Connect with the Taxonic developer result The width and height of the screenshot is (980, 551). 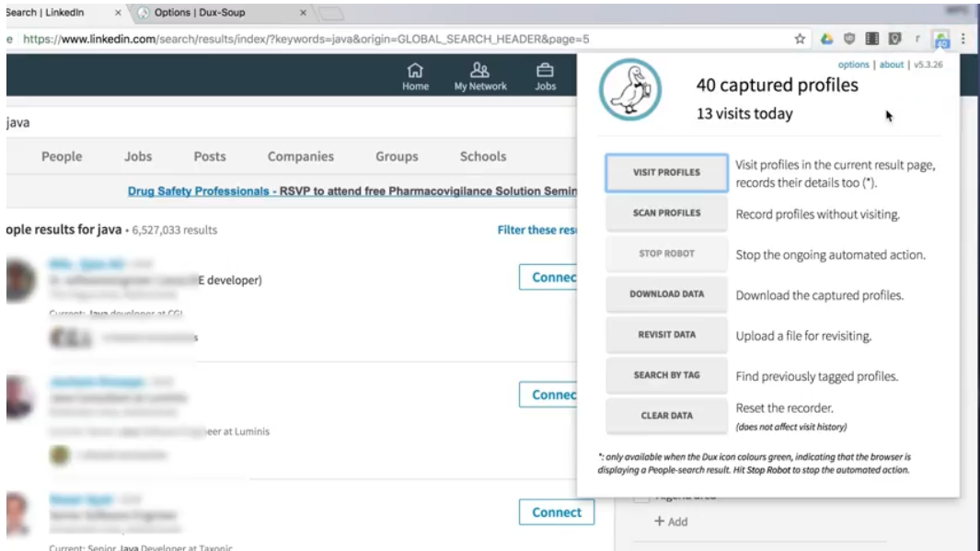click(x=556, y=512)
